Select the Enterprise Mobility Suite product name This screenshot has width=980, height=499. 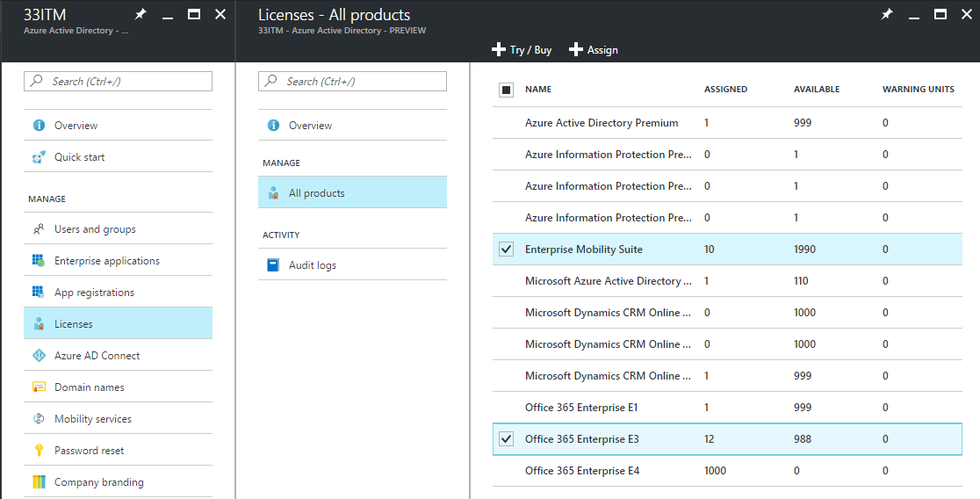click(584, 249)
